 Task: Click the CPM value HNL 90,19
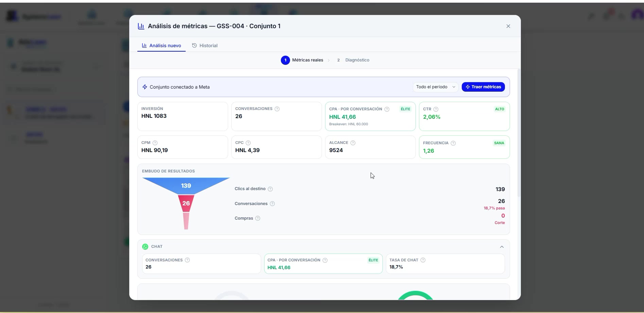(x=155, y=150)
